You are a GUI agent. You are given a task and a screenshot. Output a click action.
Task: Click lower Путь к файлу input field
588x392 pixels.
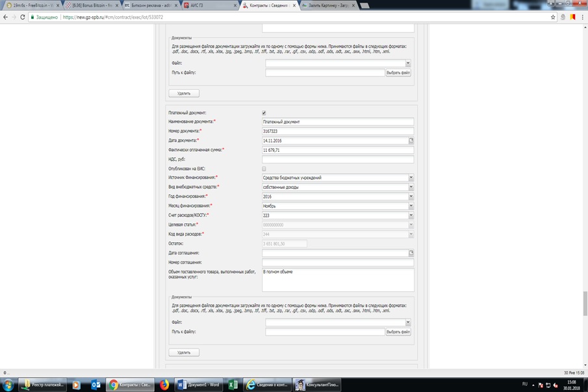(x=325, y=332)
